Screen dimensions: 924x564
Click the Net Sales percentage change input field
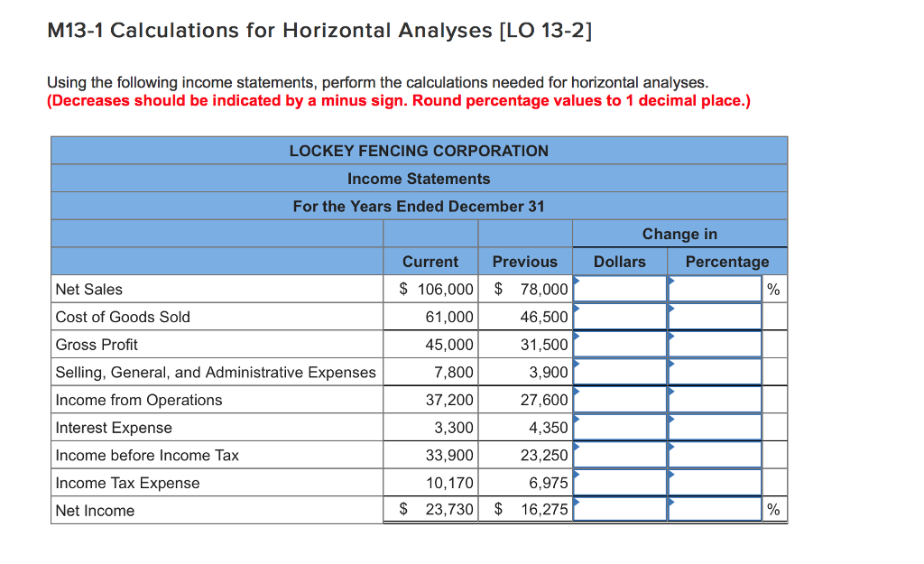[x=714, y=289]
